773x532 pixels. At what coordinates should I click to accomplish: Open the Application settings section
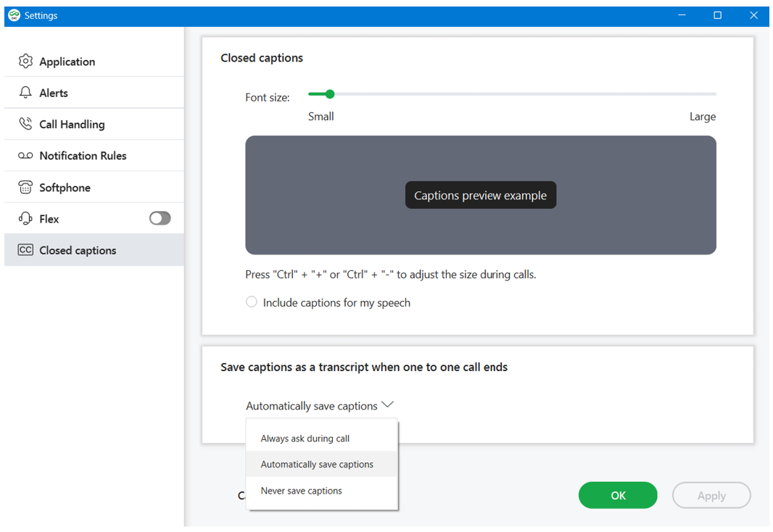(x=94, y=61)
